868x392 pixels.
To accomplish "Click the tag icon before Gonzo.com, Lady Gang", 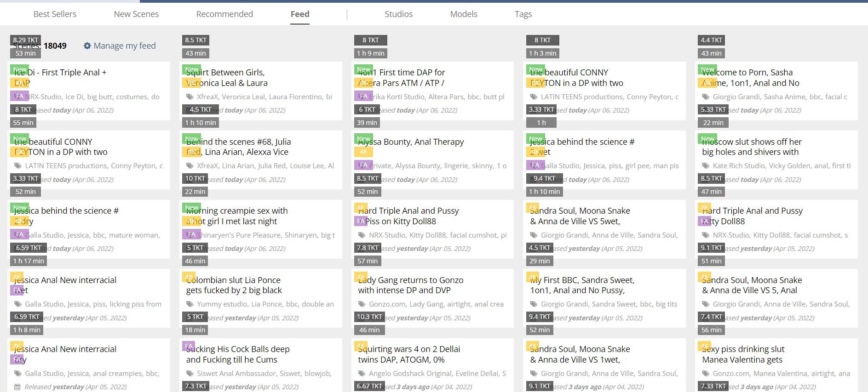I will [x=362, y=304].
